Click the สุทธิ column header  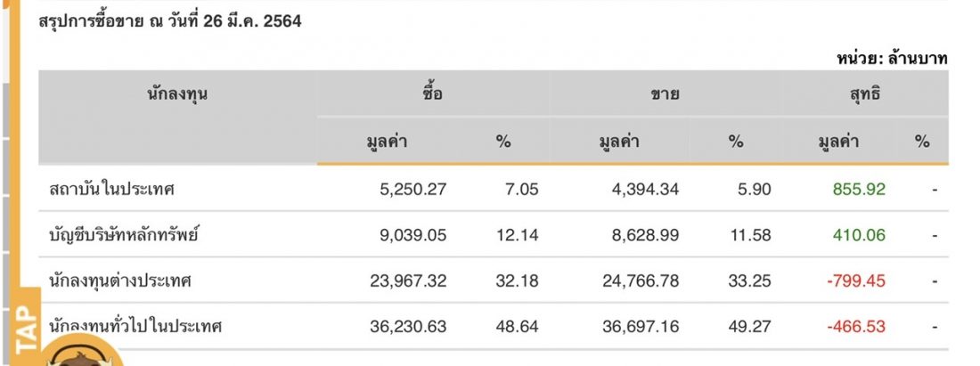point(865,95)
